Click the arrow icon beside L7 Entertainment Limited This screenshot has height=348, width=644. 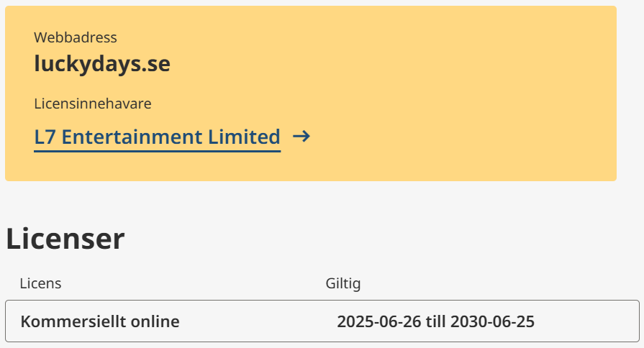(x=301, y=137)
